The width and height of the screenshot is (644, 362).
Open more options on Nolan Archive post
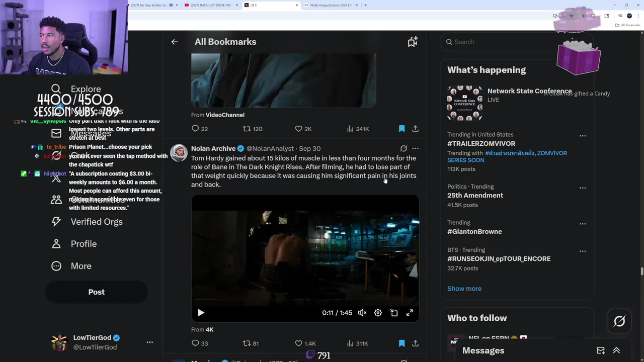(415, 148)
